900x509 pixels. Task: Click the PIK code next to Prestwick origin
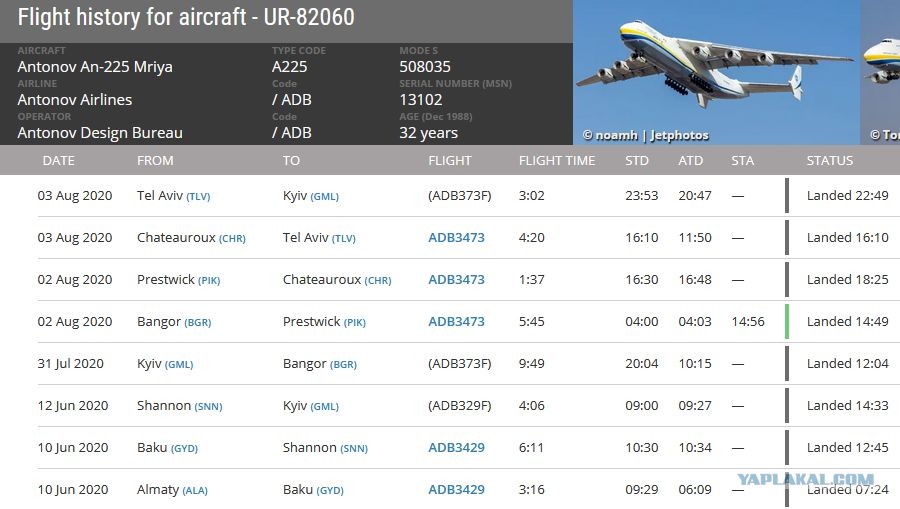click(x=209, y=281)
